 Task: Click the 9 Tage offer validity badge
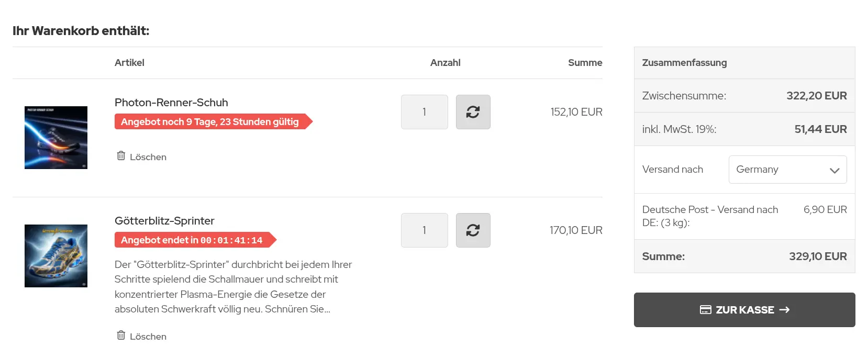point(214,121)
